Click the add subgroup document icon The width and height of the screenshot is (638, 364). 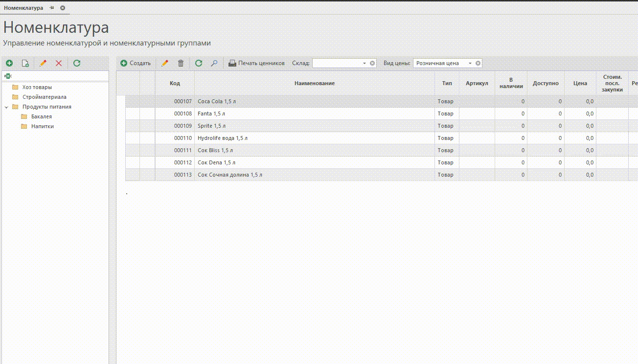(x=25, y=63)
